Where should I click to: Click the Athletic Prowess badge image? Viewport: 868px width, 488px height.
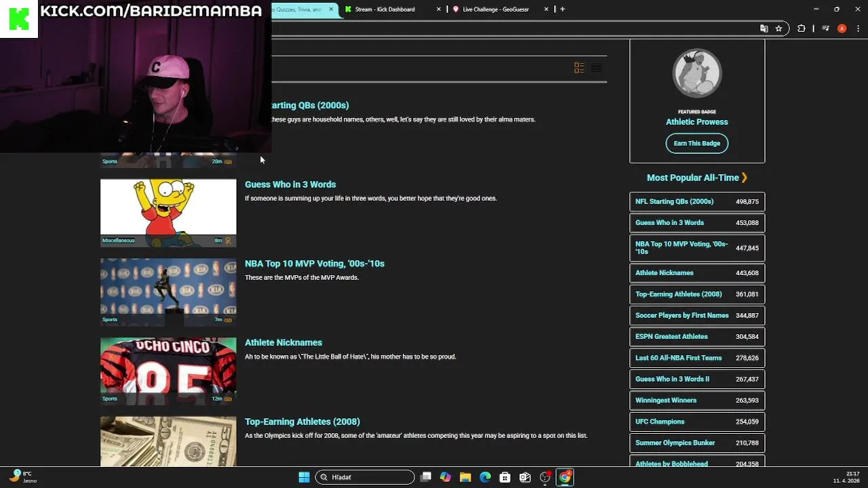click(697, 73)
